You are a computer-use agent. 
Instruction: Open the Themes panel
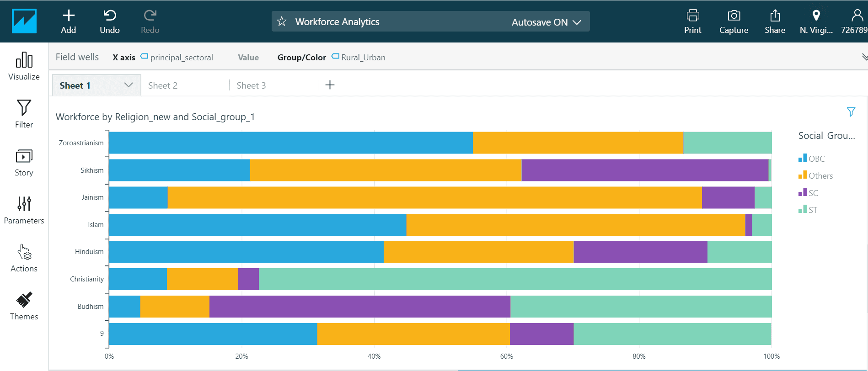(x=24, y=307)
